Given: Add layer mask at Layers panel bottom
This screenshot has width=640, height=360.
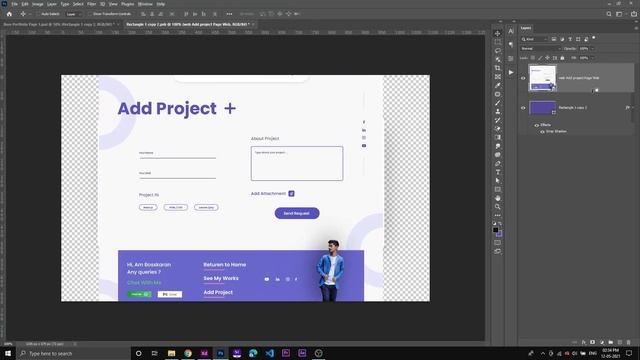Looking at the screenshot, I should click(x=592, y=342).
